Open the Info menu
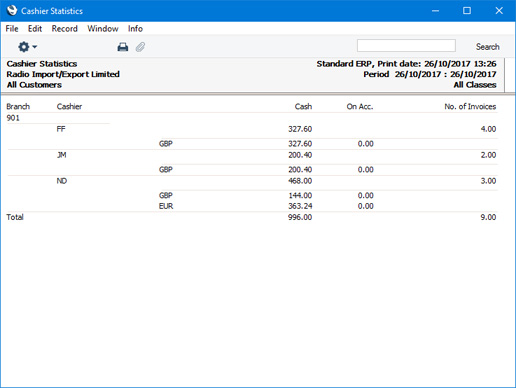Image resolution: width=516 pixels, height=388 pixels. coord(135,29)
